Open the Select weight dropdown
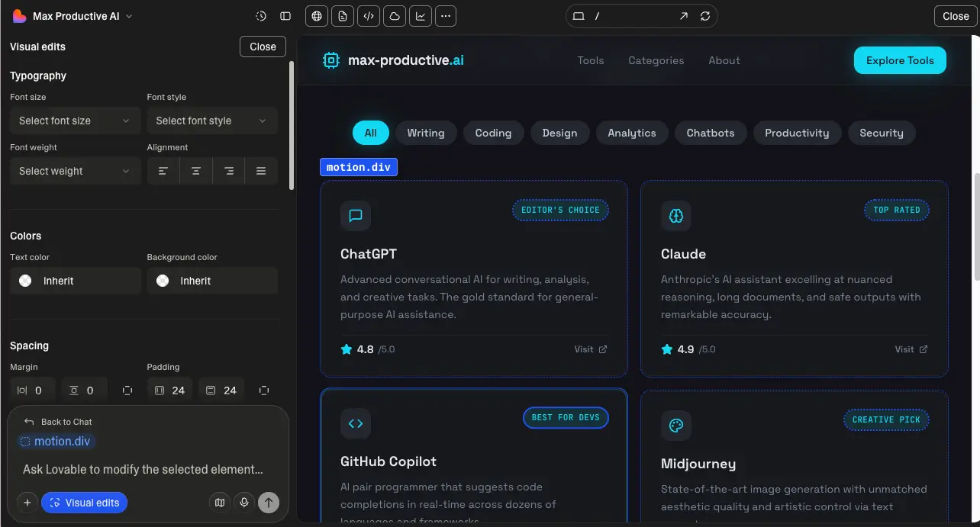The width and height of the screenshot is (980, 527). pyautogui.click(x=75, y=171)
